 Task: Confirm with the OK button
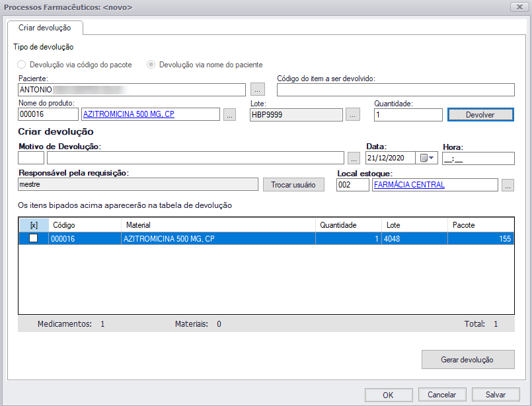(x=389, y=395)
